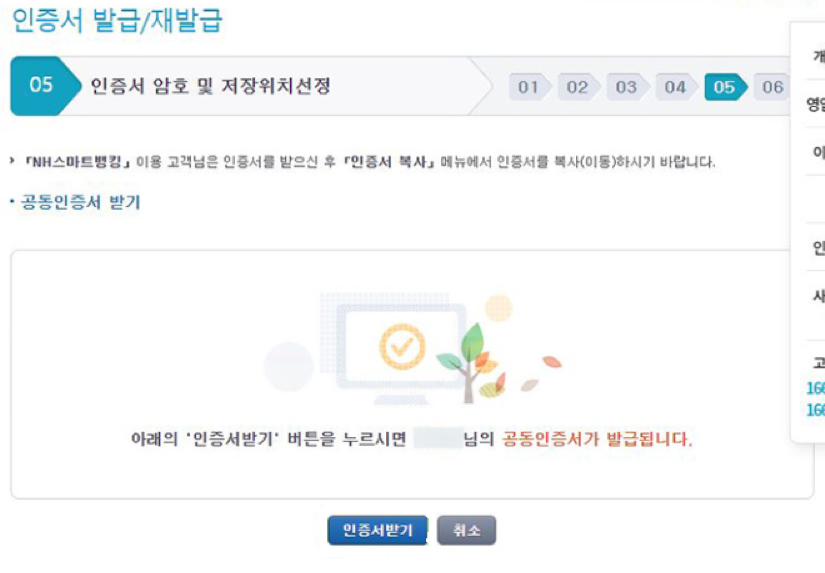Click the lower blue 166 phone number
Image resolution: width=825 pixels, height=573 pixels.
pos(816,410)
